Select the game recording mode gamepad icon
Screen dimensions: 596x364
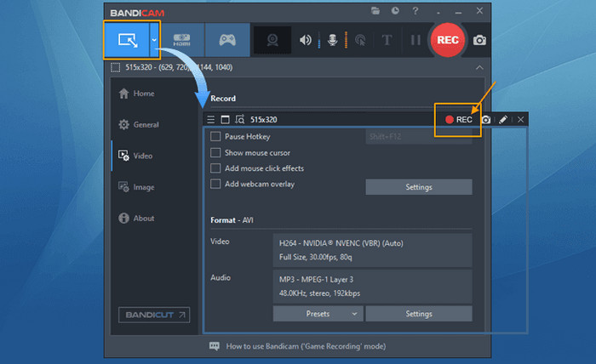tap(227, 39)
